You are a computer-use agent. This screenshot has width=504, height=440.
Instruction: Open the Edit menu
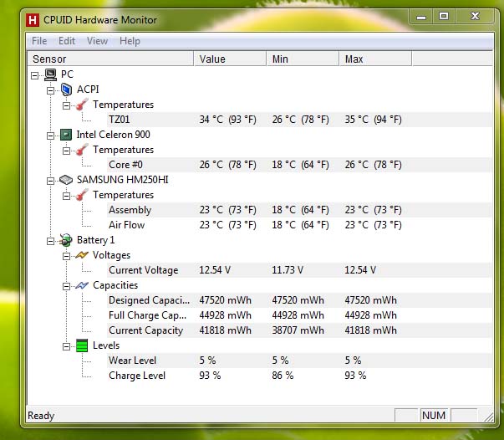click(x=67, y=41)
